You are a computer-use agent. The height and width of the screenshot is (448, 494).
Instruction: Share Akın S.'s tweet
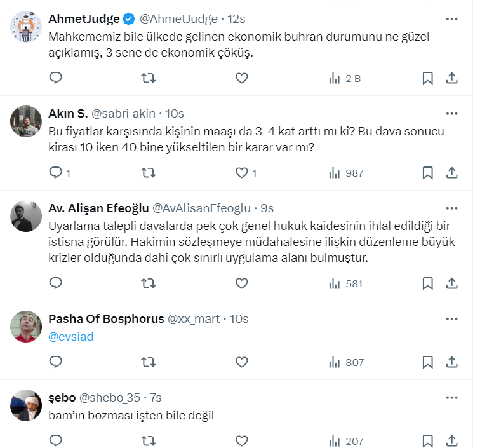(452, 173)
